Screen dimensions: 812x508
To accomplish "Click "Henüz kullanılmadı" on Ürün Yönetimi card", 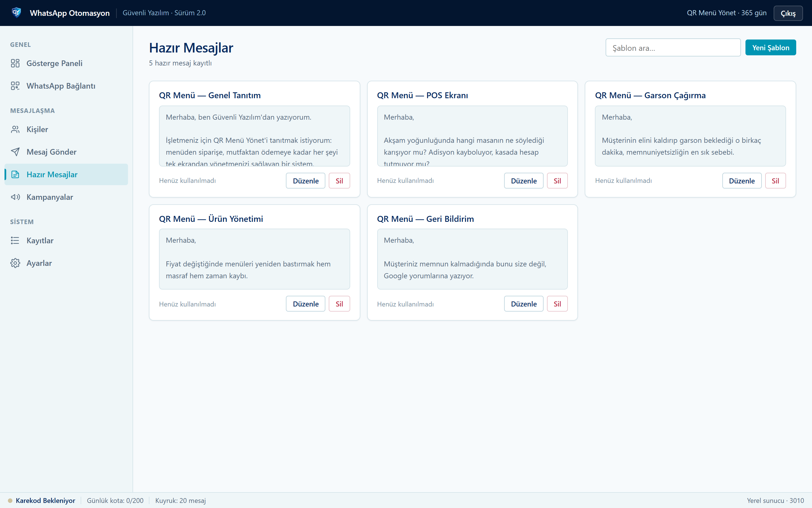I will coord(187,304).
